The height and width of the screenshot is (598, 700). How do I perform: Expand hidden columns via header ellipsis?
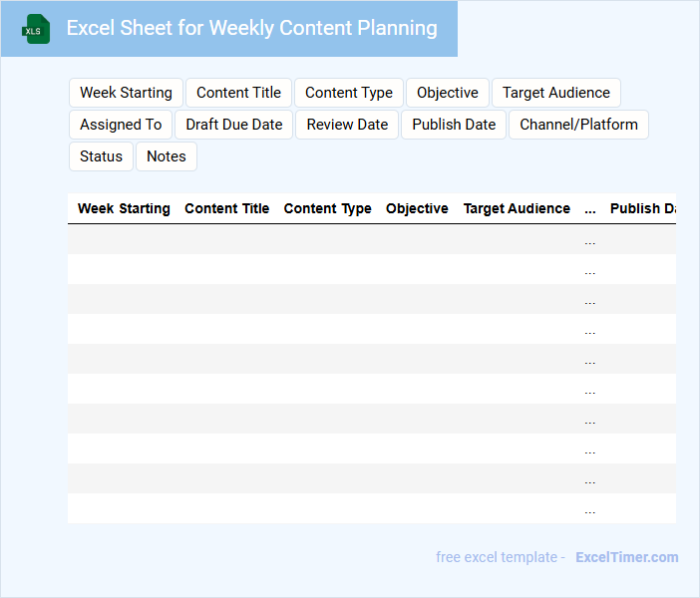point(589,209)
